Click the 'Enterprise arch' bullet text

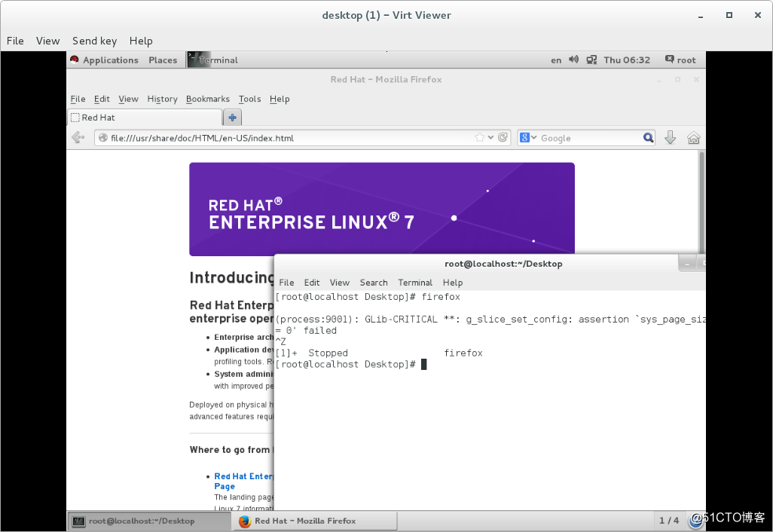click(243, 338)
